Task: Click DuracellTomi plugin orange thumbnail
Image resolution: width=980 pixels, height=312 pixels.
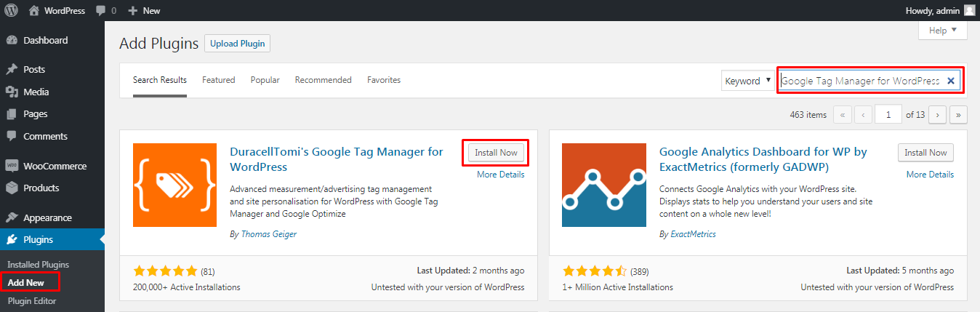Action: coord(175,185)
